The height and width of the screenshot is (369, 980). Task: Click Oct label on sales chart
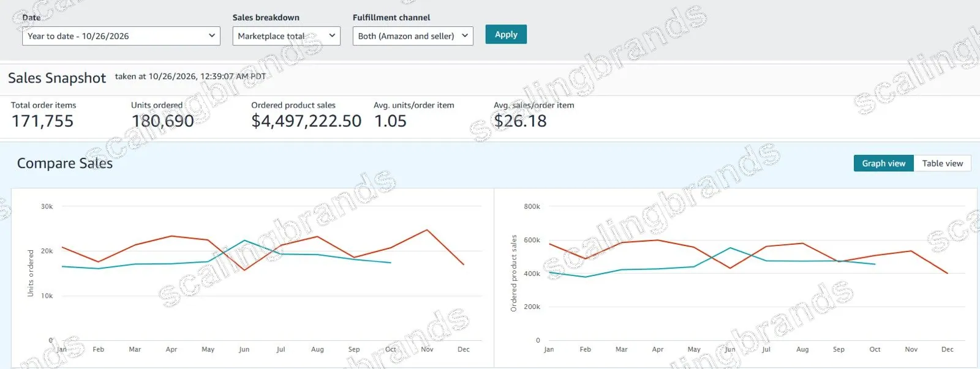[875, 349]
